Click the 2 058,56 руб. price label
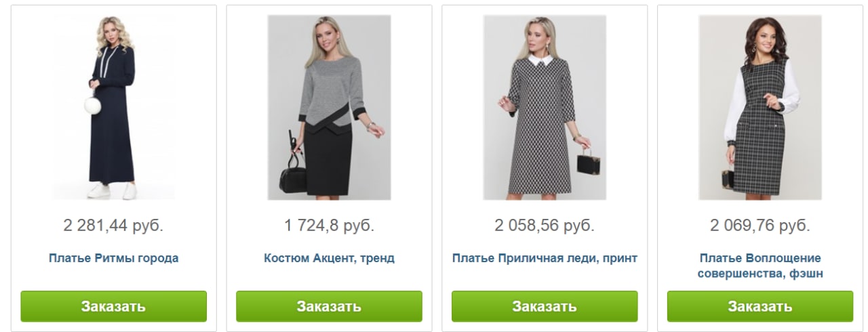 click(x=545, y=226)
